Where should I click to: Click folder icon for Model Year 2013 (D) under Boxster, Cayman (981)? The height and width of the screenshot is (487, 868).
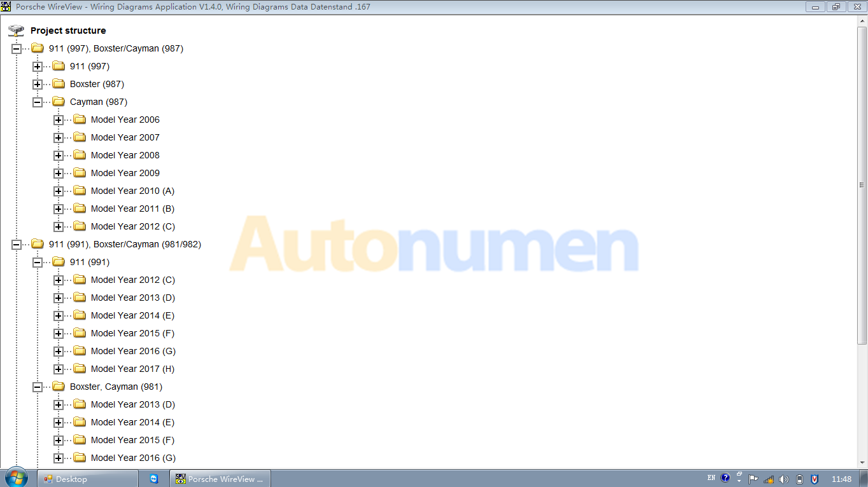80,404
